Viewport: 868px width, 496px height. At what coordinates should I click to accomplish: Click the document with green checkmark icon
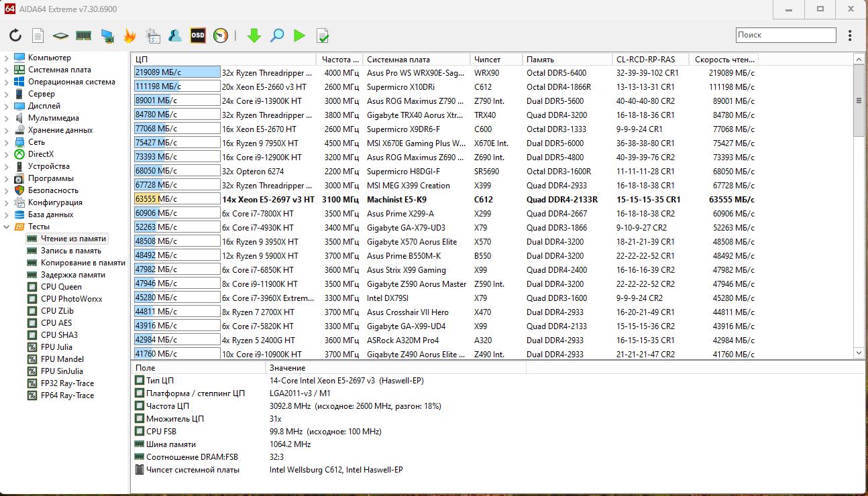[323, 36]
